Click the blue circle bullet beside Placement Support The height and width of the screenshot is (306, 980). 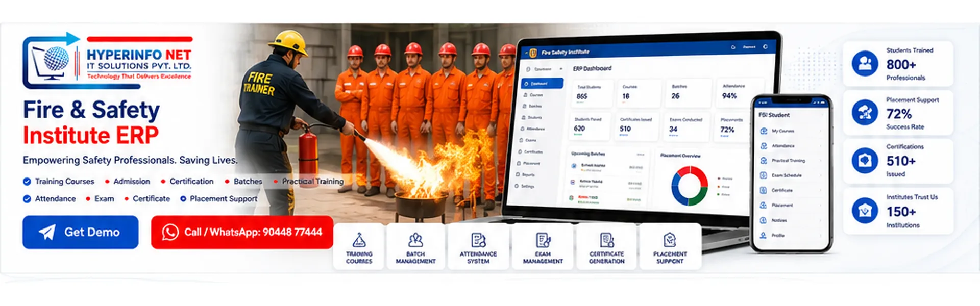point(183,199)
